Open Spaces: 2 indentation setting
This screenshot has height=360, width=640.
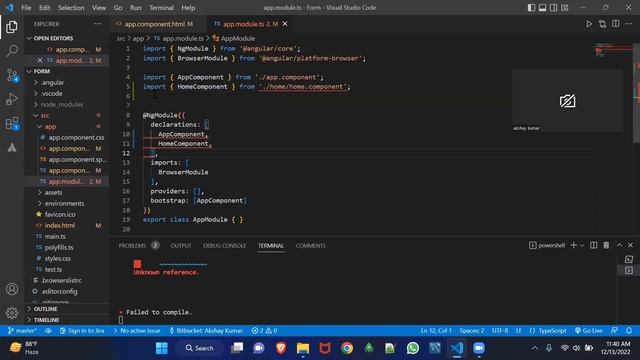pos(472,331)
